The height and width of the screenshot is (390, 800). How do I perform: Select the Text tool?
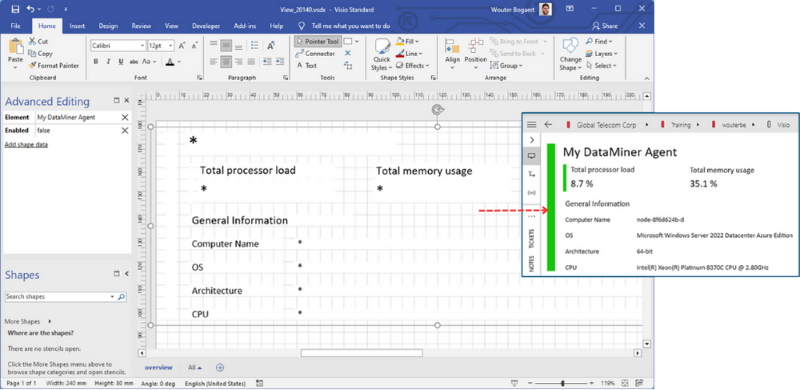[x=307, y=65]
